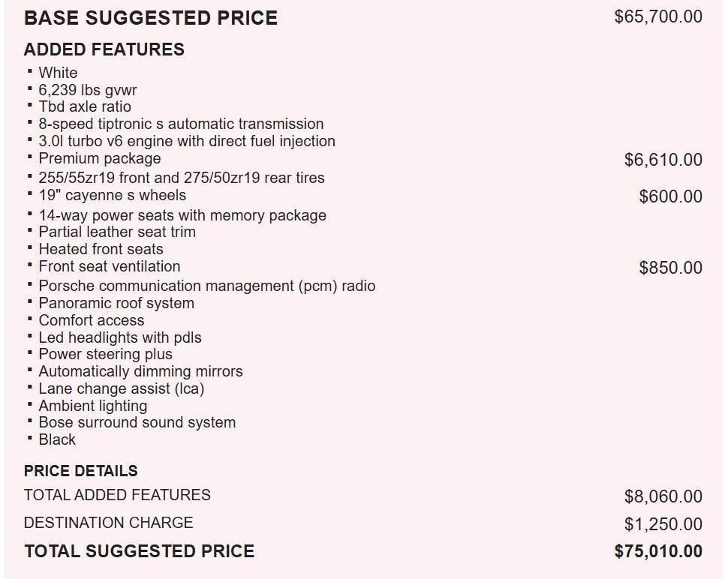
Task: Select the $8,060.00 total added features amount
Action: [663, 496]
